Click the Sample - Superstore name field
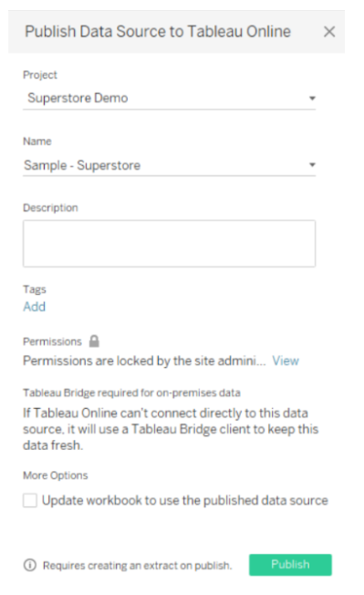The image size is (364, 595). (x=169, y=165)
